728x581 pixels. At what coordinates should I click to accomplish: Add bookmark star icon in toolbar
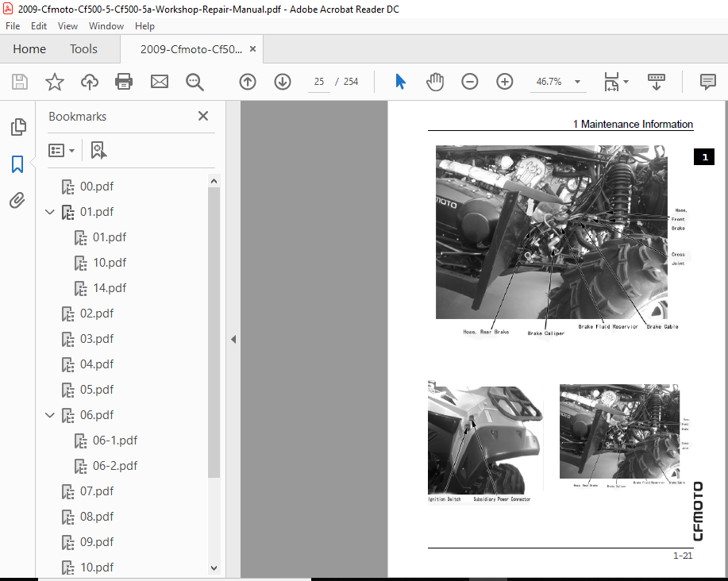[x=54, y=82]
